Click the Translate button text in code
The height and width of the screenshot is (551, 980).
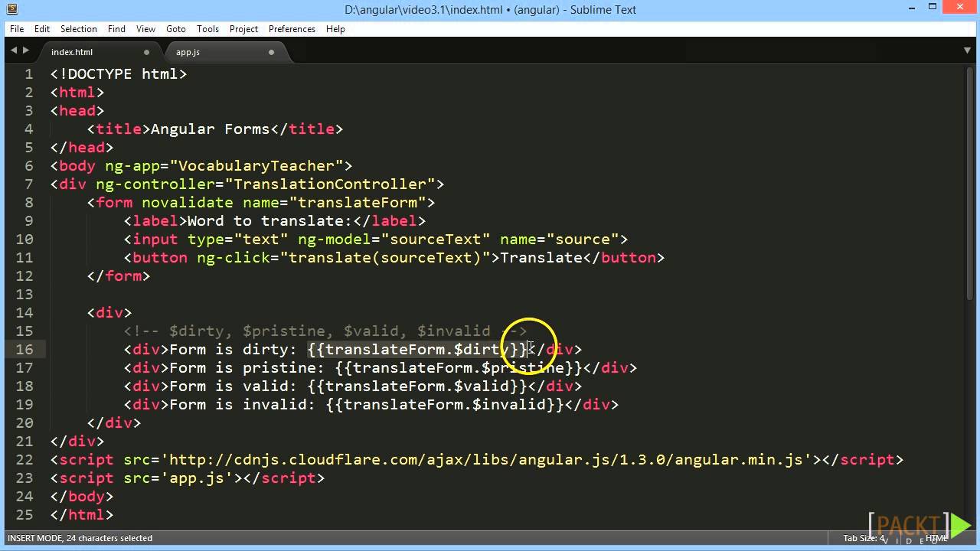[541, 258]
